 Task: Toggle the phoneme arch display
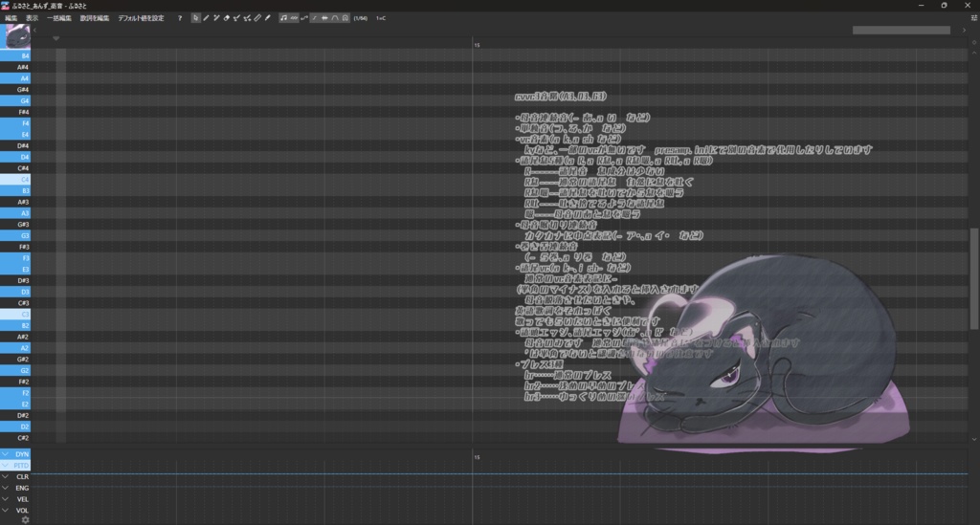pos(334,18)
